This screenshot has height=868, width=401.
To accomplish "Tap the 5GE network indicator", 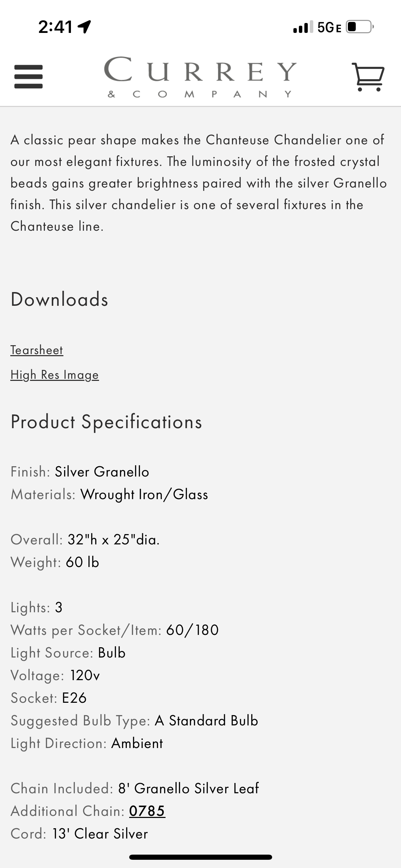I will pos(329,27).
